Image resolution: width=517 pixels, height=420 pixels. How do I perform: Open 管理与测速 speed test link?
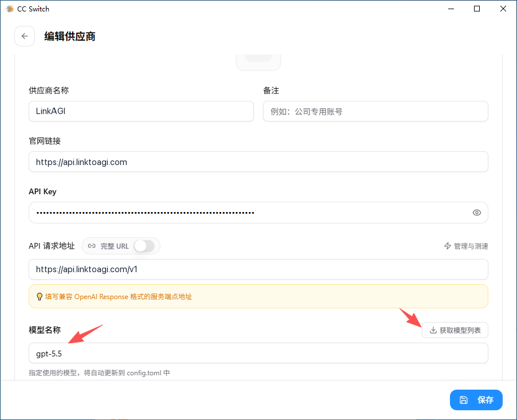coord(466,246)
